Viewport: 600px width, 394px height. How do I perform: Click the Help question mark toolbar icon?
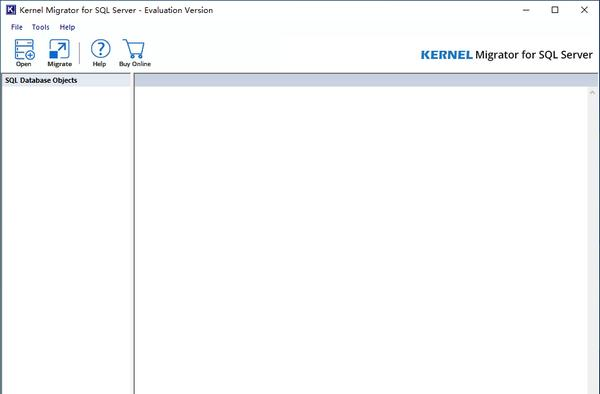100,53
